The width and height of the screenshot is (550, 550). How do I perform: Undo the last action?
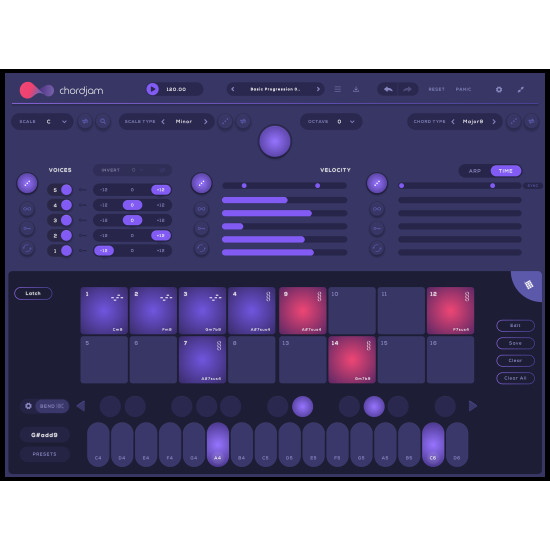(x=388, y=89)
